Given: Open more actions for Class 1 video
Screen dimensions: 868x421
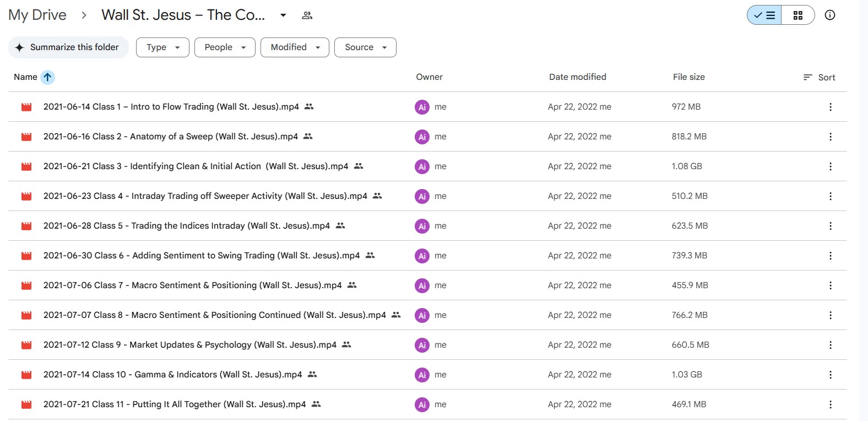Looking at the screenshot, I should click(830, 107).
